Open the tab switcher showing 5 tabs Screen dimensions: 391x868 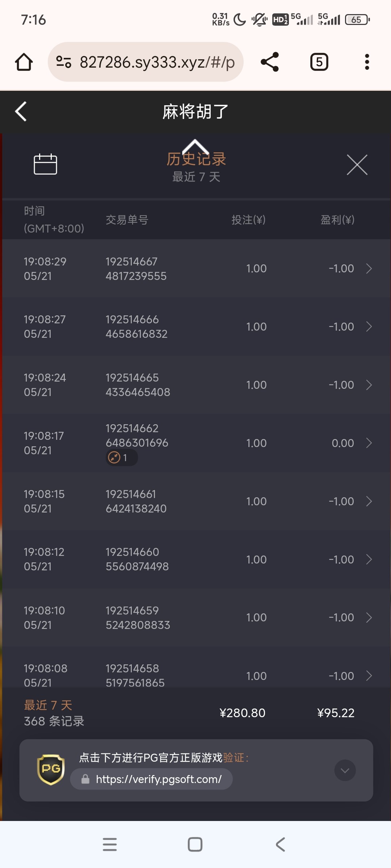(319, 62)
